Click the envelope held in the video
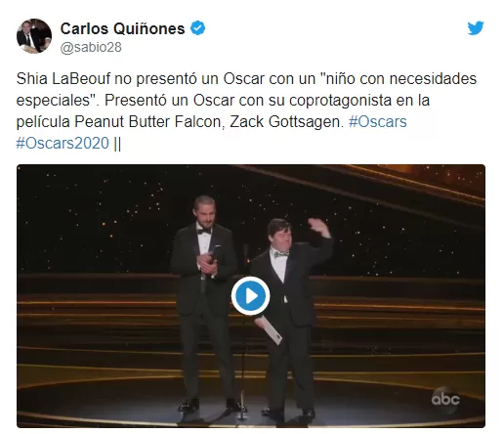This screenshot has height=434, width=504. click(268, 329)
